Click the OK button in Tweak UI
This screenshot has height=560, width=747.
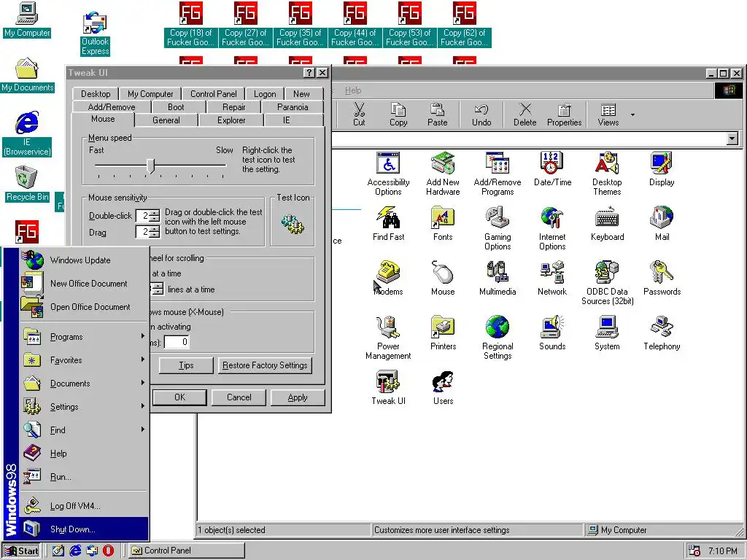click(179, 397)
